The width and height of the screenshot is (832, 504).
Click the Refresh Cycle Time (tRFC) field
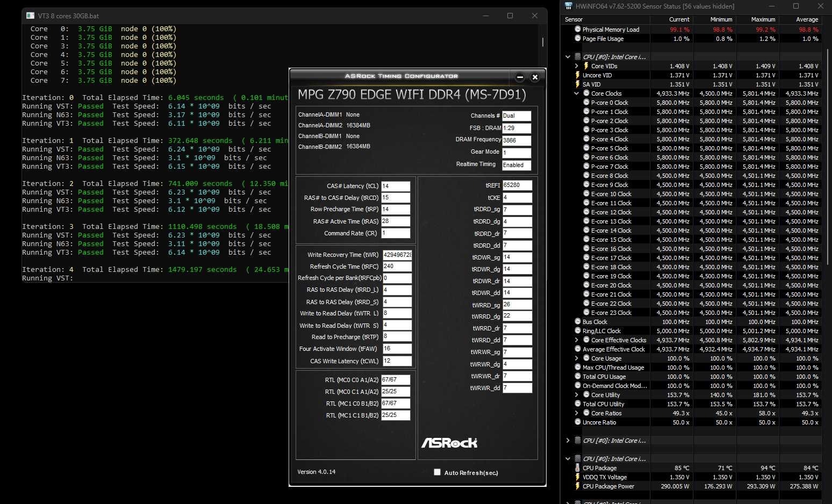pyautogui.click(x=397, y=266)
